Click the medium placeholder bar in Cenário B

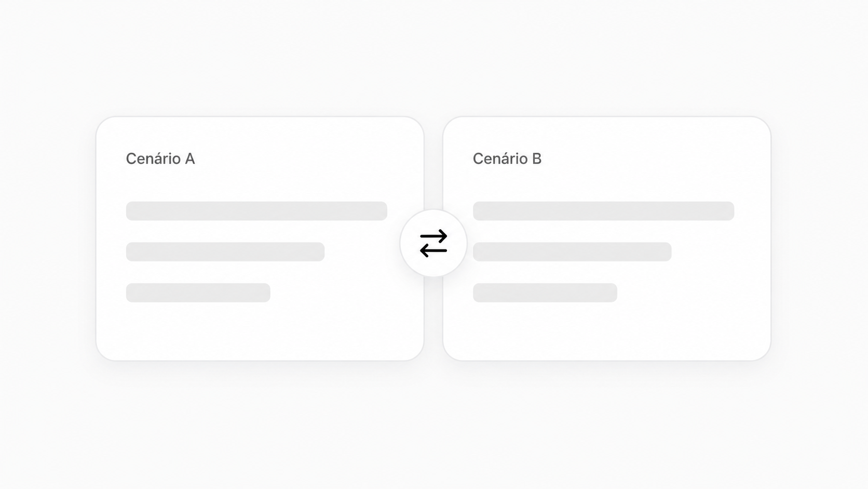[x=572, y=252]
